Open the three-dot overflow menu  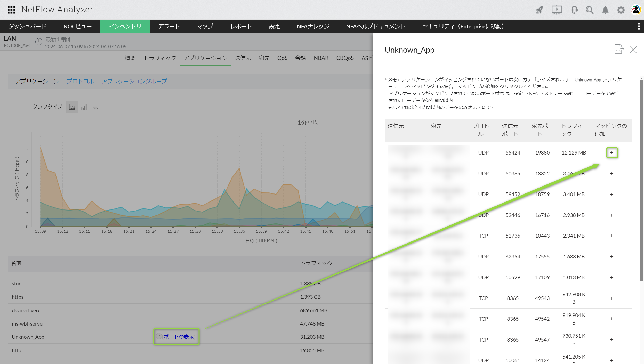(639, 26)
